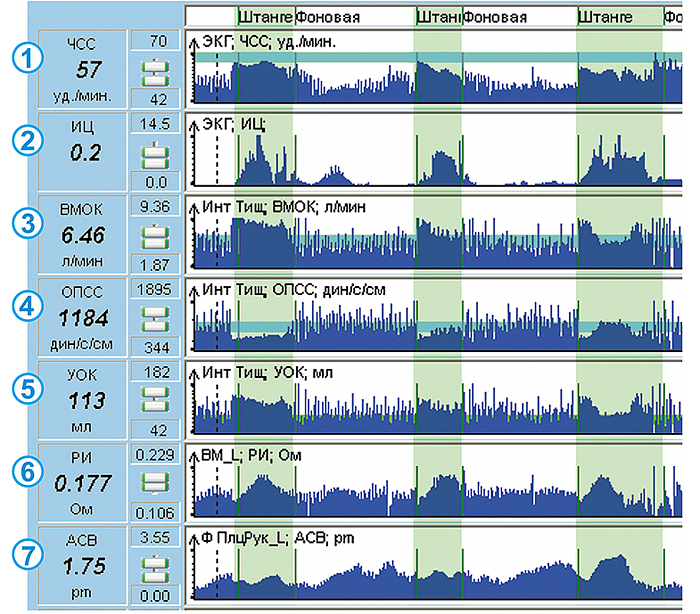Click the ЧСС upper limit field showing 70
The width and height of the screenshot is (700, 614).
pyautogui.click(x=156, y=41)
